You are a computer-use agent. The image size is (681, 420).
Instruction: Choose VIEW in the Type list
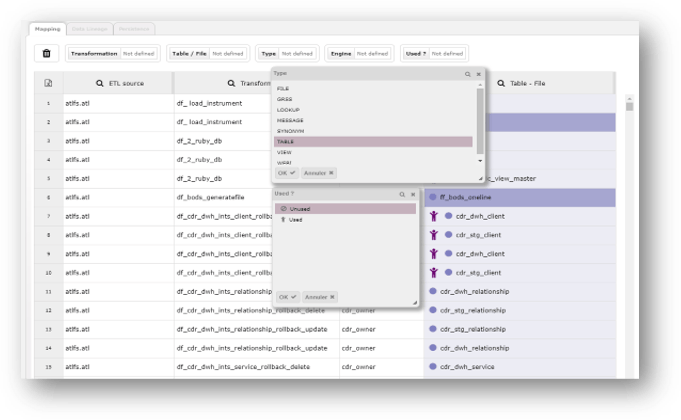tap(373, 152)
